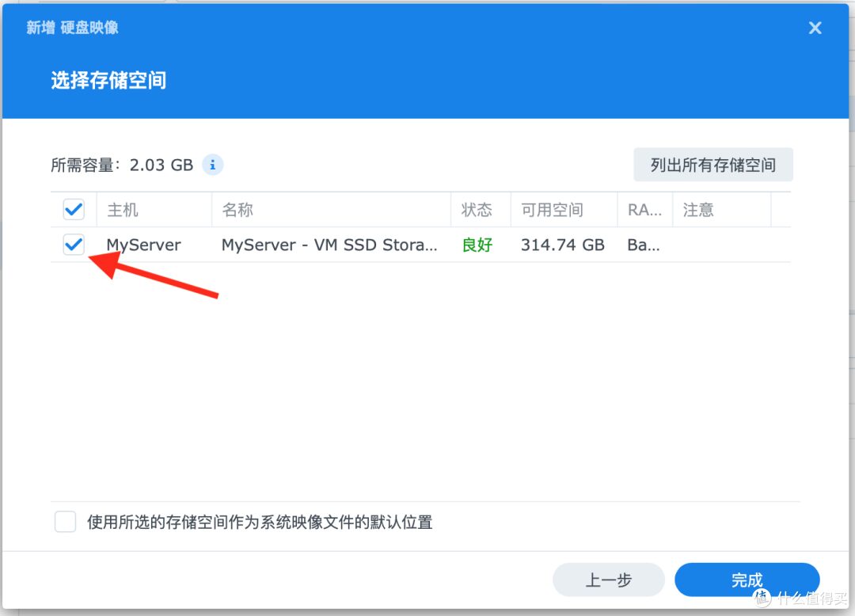Toggle the select-all checkbox in table header
The height and width of the screenshot is (616, 855).
pos(74,209)
